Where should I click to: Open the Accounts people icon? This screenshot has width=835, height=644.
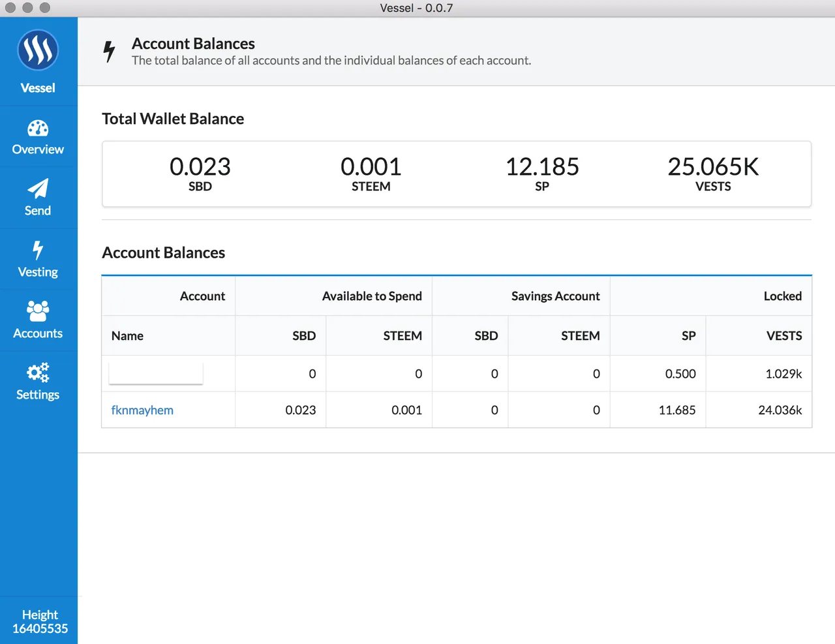click(38, 311)
